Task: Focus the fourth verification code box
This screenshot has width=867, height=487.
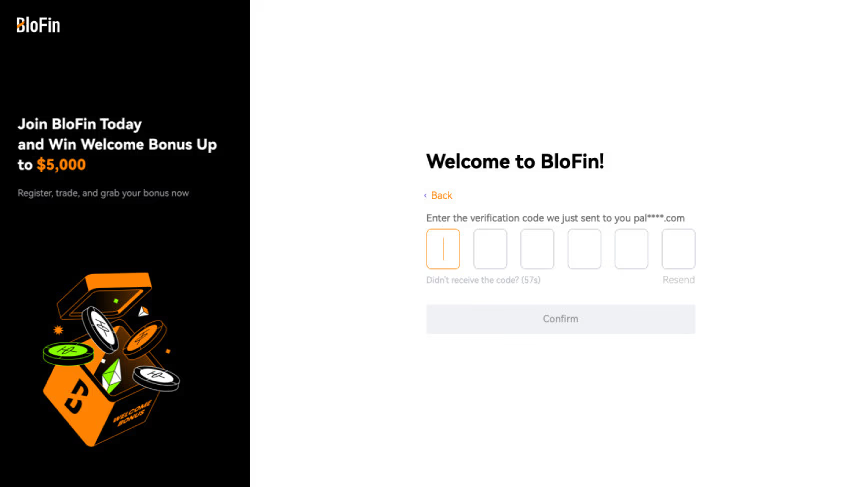Action: 584,249
